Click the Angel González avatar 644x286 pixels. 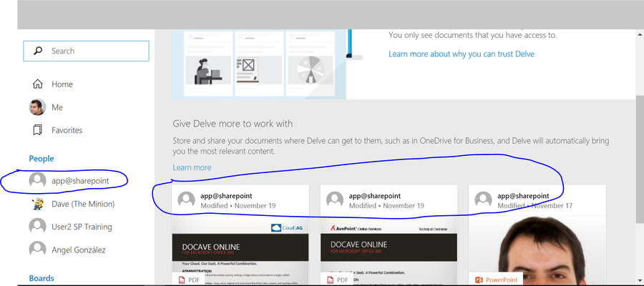tap(37, 250)
